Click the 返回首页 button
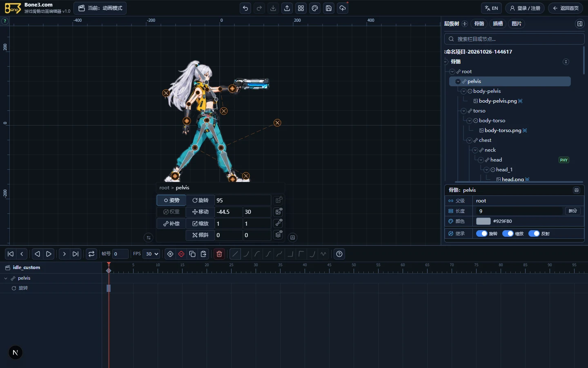This screenshot has width=588, height=368. click(x=566, y=8)
